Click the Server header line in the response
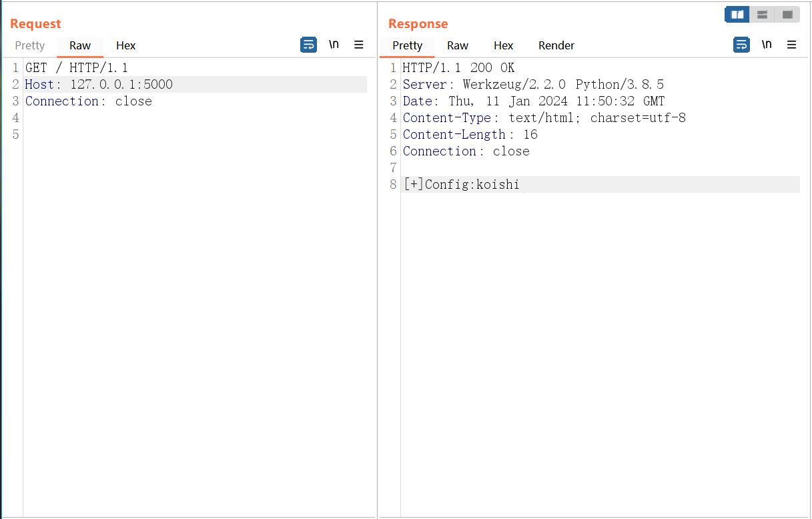Screen dimensions: 812x519 (533, 85)
